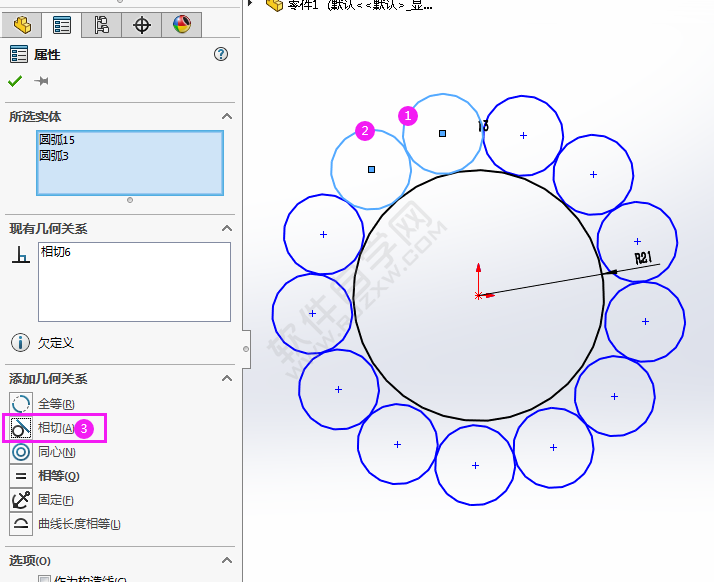The width and height of the screenshot is (714, 582).
Task: Switch to the ConfigurationManager tab
Action: 101,25
